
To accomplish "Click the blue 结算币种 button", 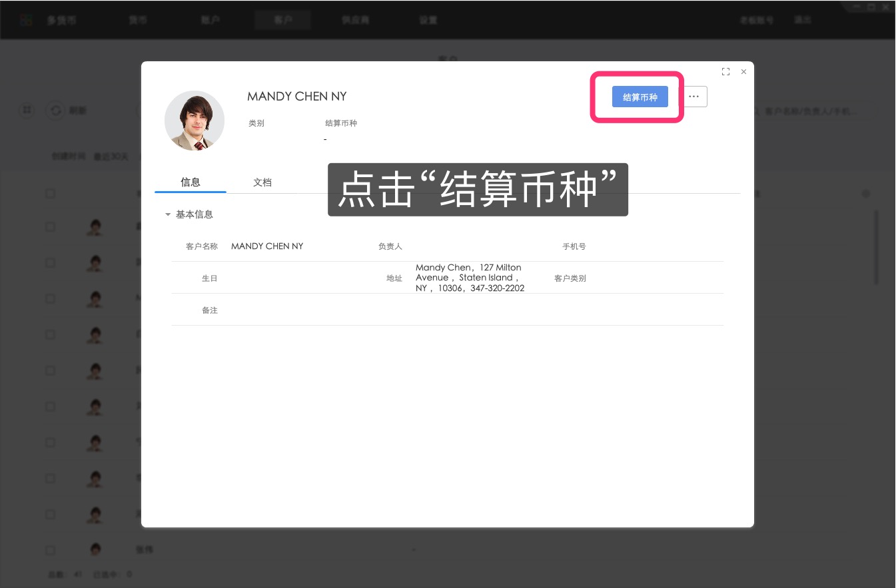I will (640, 97).
